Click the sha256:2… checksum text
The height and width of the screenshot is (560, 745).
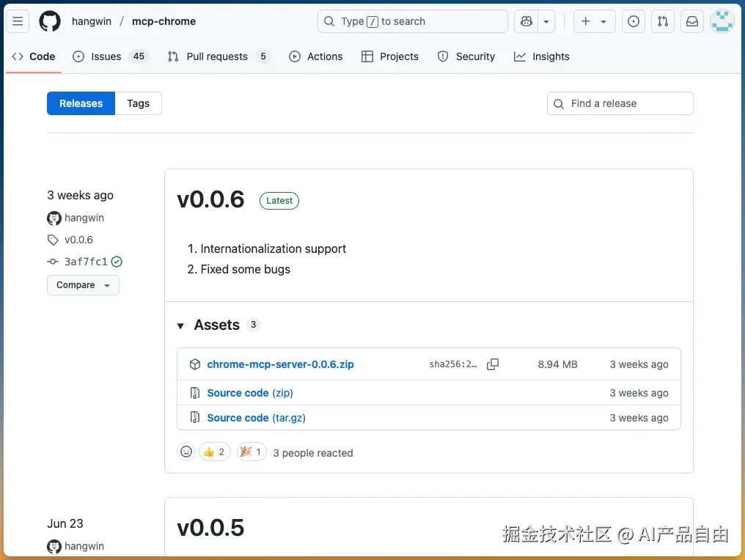point(453,364)
